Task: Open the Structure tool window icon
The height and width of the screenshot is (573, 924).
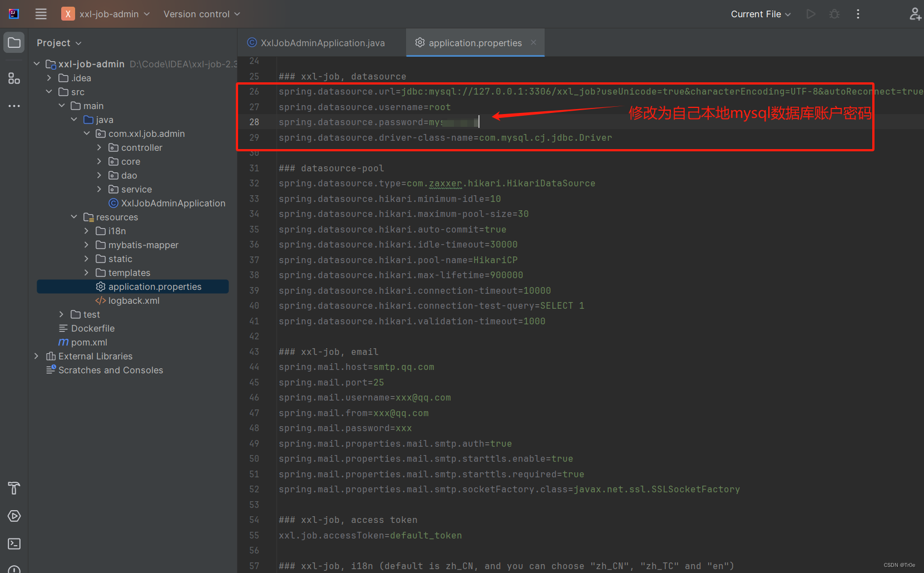Action: tap(14, 78)
